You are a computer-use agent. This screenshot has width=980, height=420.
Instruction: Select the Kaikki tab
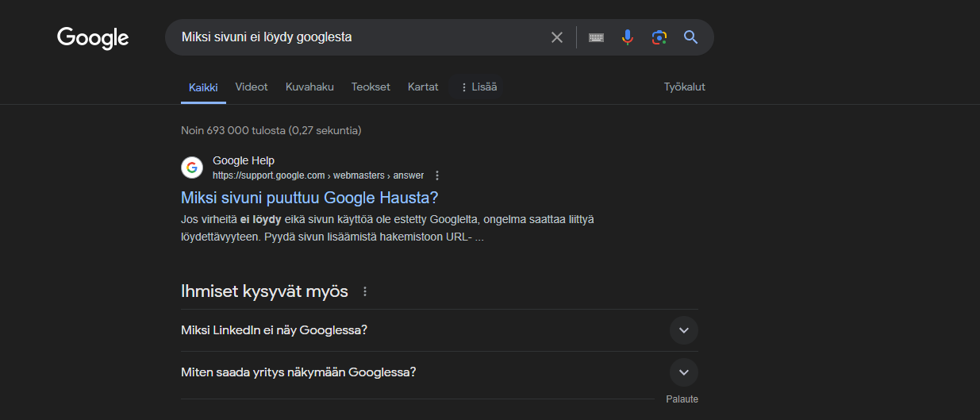point(203,87)
